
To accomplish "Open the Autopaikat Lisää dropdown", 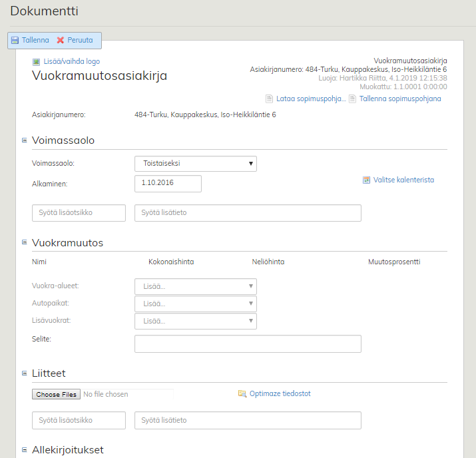I will pyautogui.click(x=195, y=304).
